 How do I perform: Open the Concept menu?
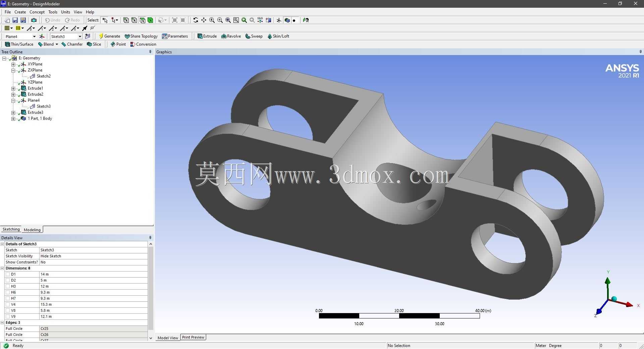pyautogui.click(x=37, y=12)
